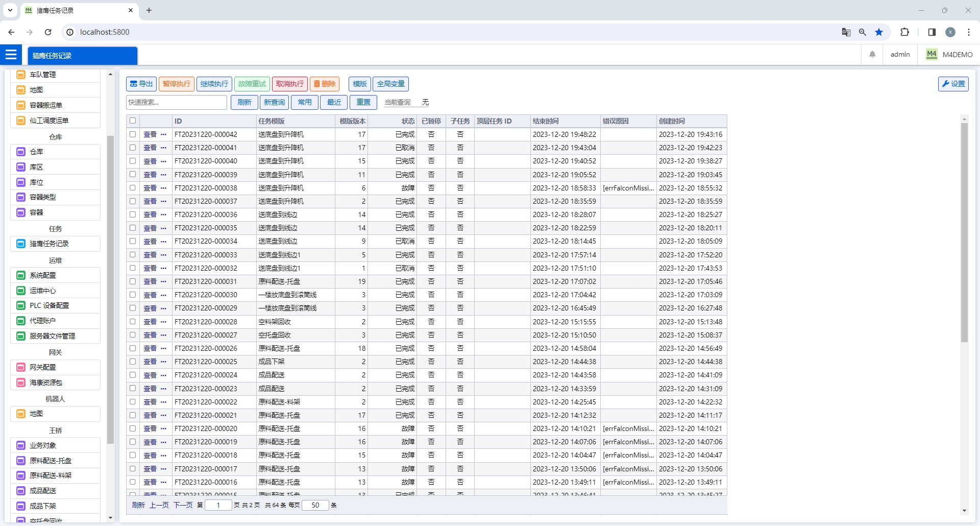Click the 最近 queries button

click(x=334, y=102)
